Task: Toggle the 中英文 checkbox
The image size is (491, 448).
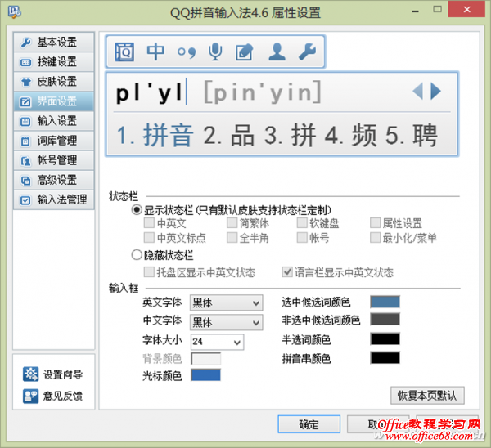Action: pyautogui.click(x=149, y=223)
